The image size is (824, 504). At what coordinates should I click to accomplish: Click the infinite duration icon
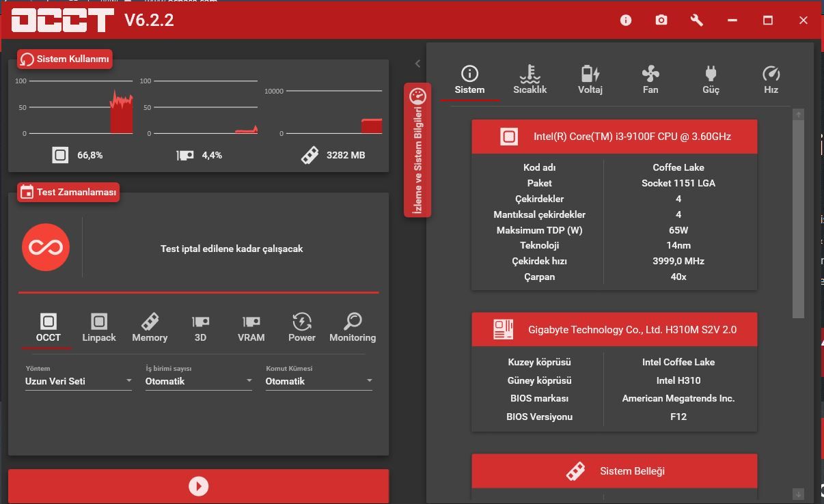tap(46, 247)
